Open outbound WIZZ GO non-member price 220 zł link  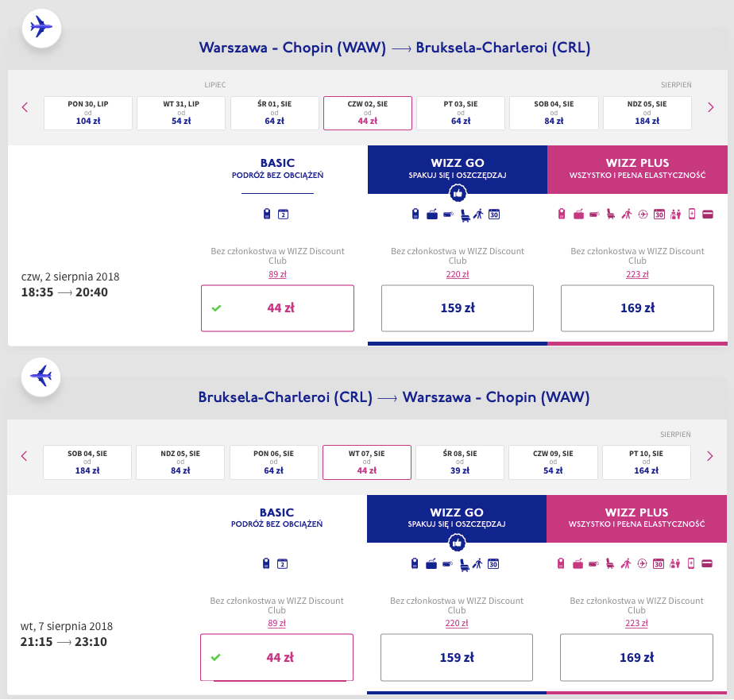click(x=458, y=274)
